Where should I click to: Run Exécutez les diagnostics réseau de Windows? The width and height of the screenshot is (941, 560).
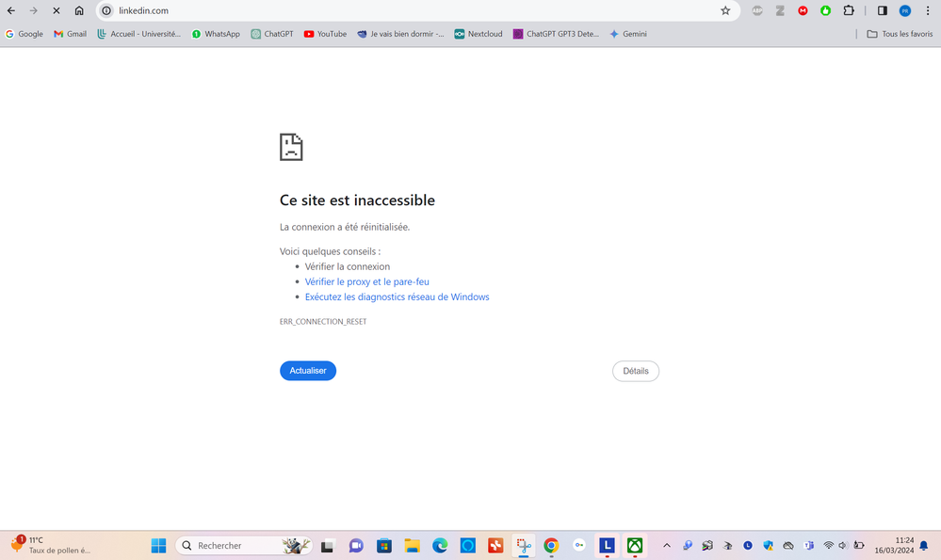397,296
